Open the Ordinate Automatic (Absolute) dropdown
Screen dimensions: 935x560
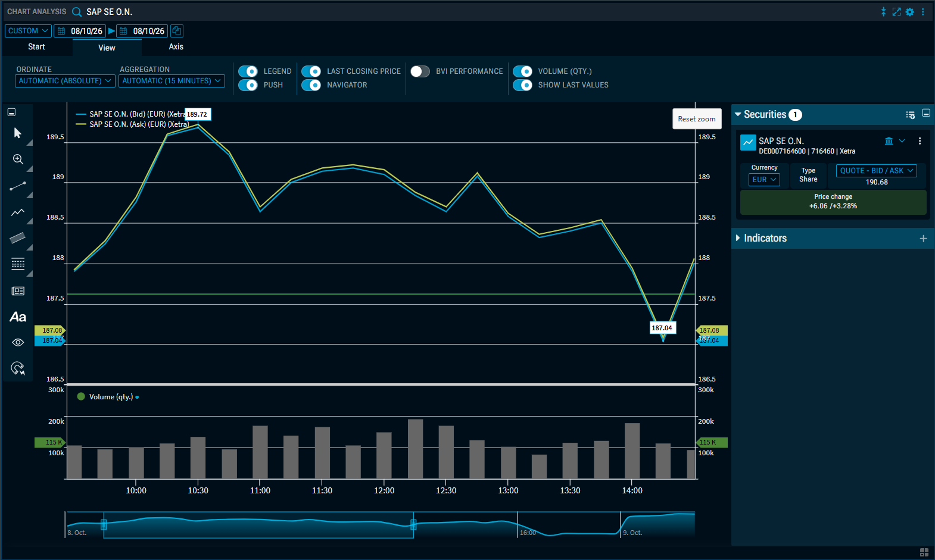66,81
